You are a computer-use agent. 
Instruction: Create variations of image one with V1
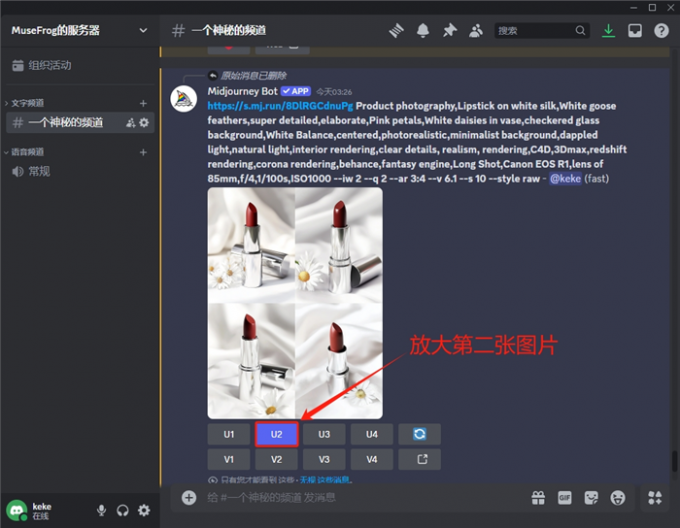229,460
